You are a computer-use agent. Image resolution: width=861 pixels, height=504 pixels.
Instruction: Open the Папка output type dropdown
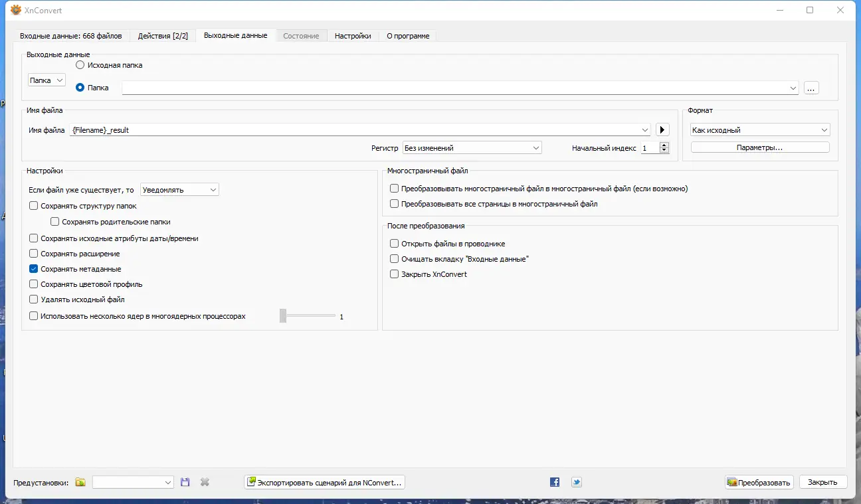point(47,80)
